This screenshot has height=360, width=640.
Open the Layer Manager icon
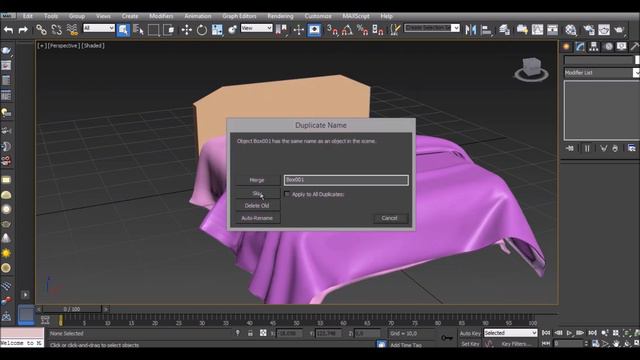(505, 30)
